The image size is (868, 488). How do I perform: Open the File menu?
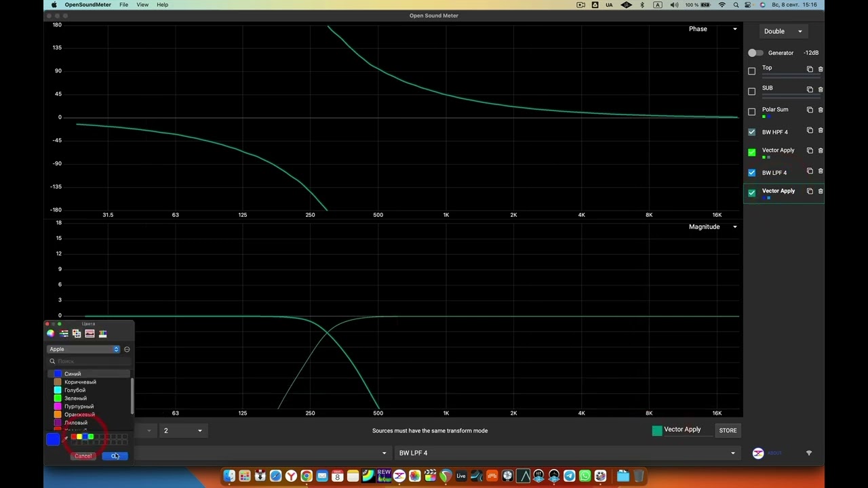(x=123, y=5)
